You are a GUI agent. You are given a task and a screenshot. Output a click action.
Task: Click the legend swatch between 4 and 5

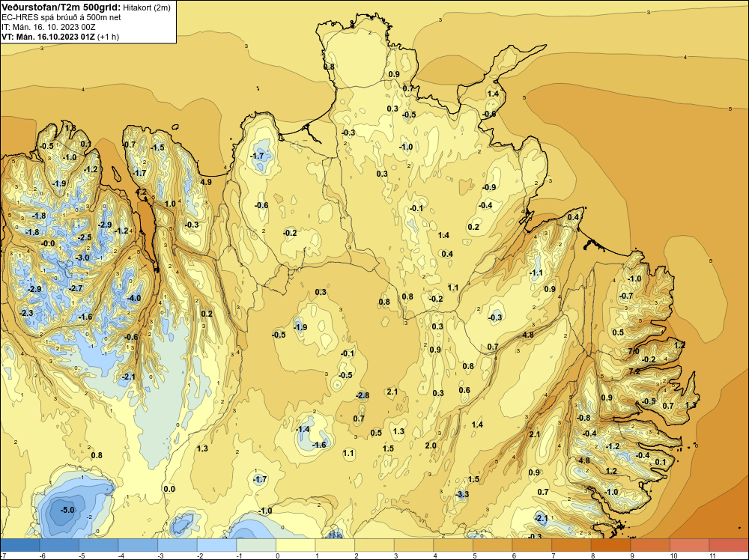tap(453, 545)
